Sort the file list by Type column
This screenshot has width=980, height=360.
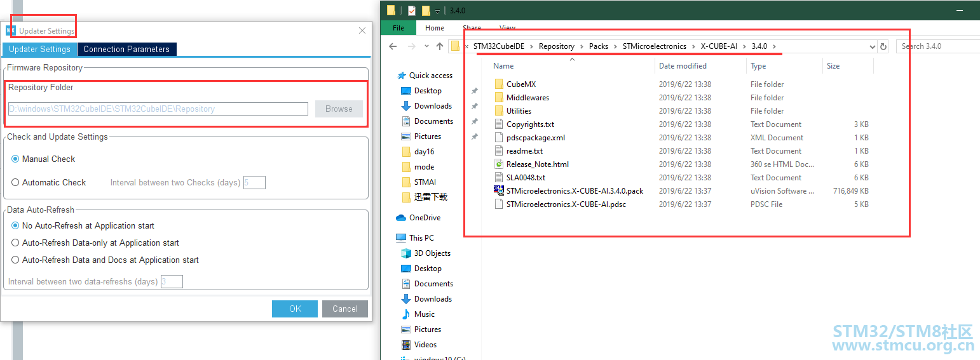[758, 66]
